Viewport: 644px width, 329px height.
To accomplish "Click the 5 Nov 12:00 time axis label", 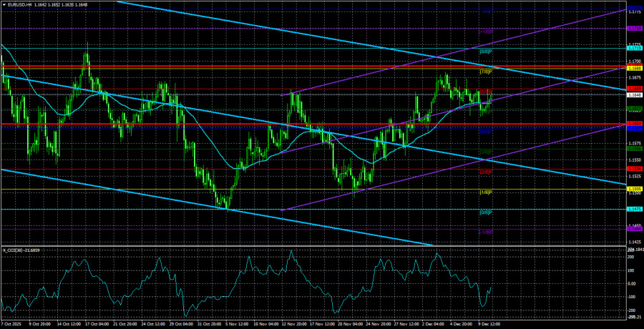I will coord(236,324).
